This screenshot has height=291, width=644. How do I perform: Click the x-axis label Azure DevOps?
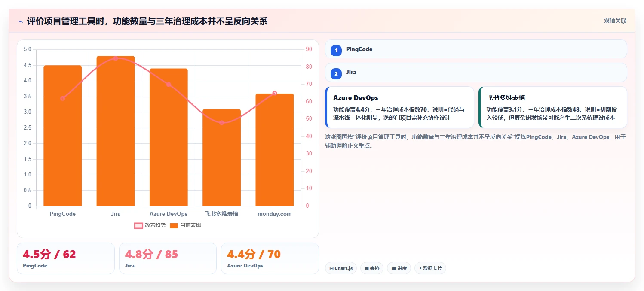(169, 214)
